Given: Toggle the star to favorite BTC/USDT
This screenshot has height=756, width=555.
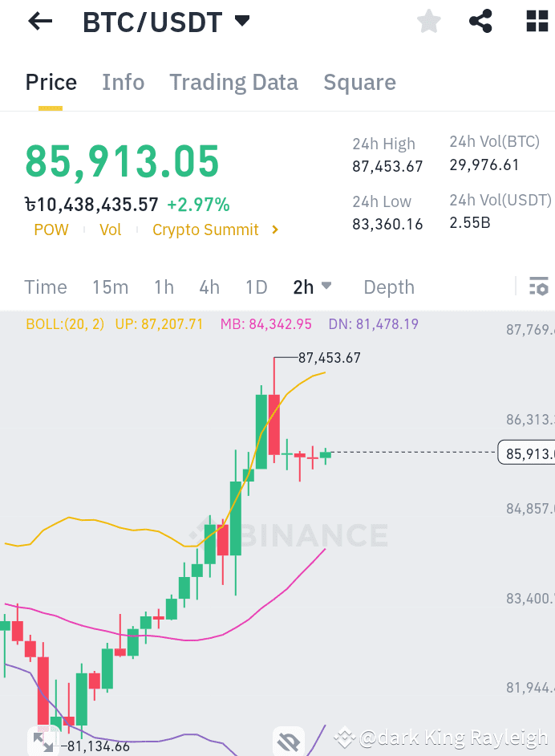Looking at the screenshot, I should click(x=428, y=21).
